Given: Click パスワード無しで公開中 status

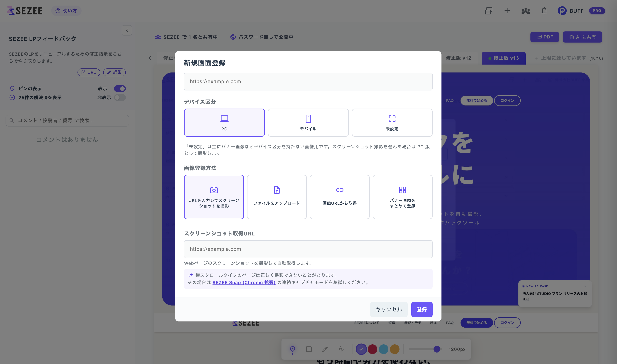Looking at the screenshot, I should [x=262, y=37].
